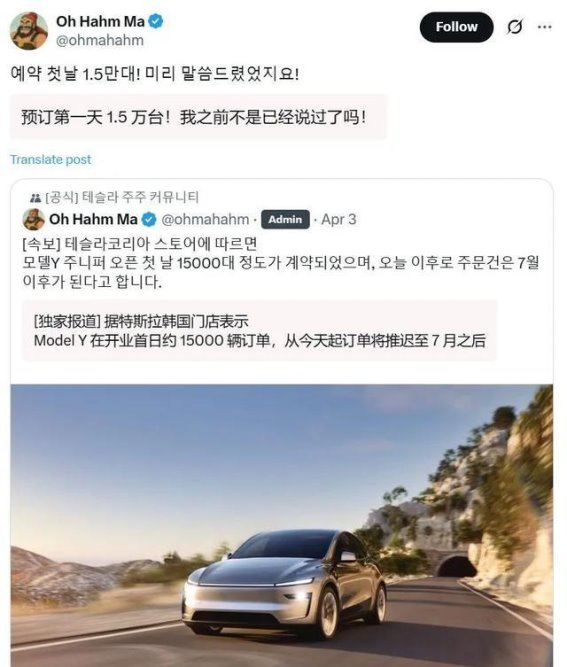Open the Apr 3 timestamp
This screenshot has width=567, height=667.
point(339,219)
